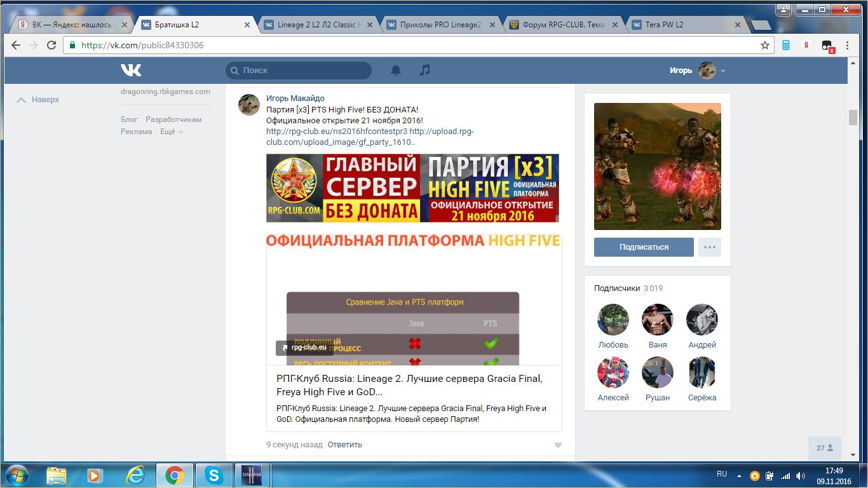The width and height of the screenshot is (868, 488).
Task: Open the РПГ-Клуб Russia link title
Action: [x=409, y=385]
